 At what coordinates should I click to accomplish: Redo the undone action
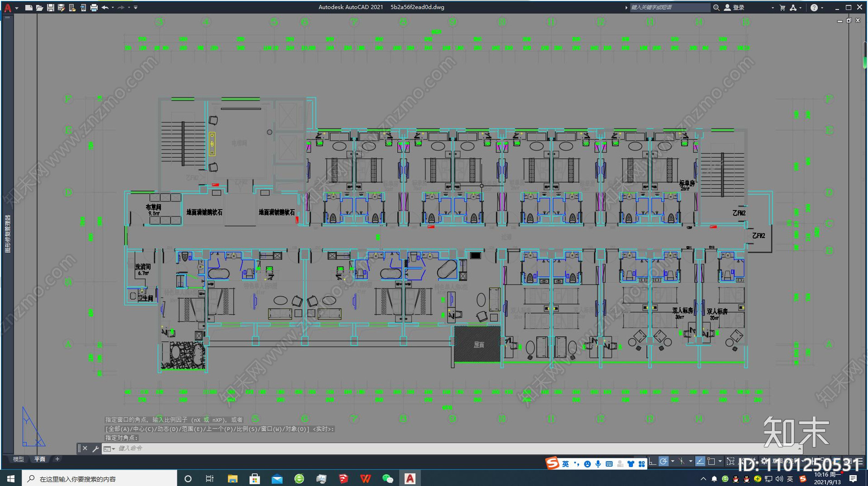121,8
